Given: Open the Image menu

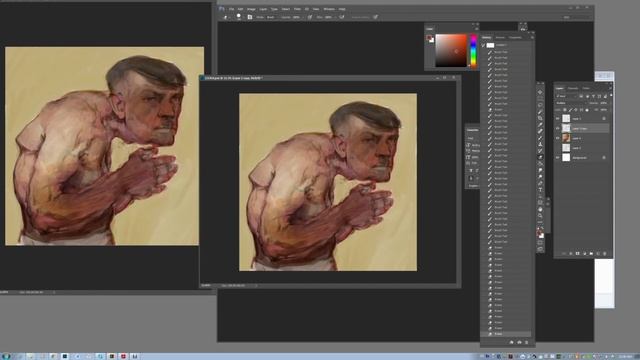Looking at the screenshot, I should [251, 9].
